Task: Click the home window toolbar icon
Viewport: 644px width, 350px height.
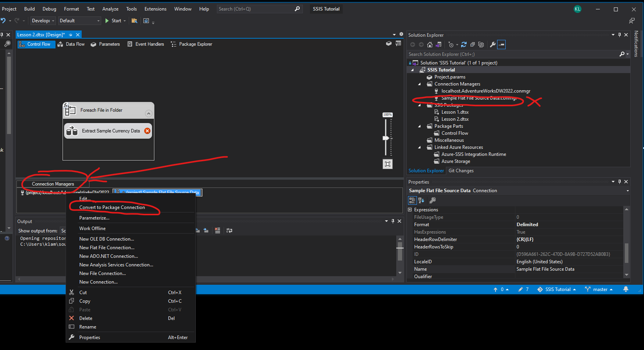Action: (146, 21)
